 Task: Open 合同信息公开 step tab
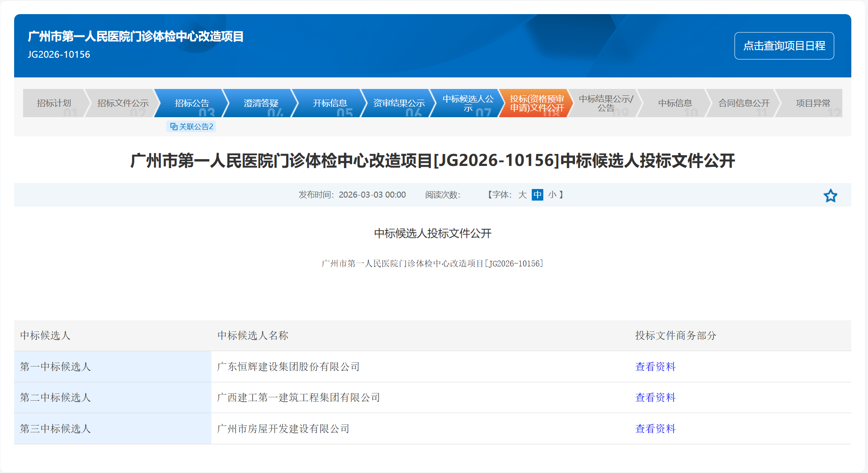[744, 103]
